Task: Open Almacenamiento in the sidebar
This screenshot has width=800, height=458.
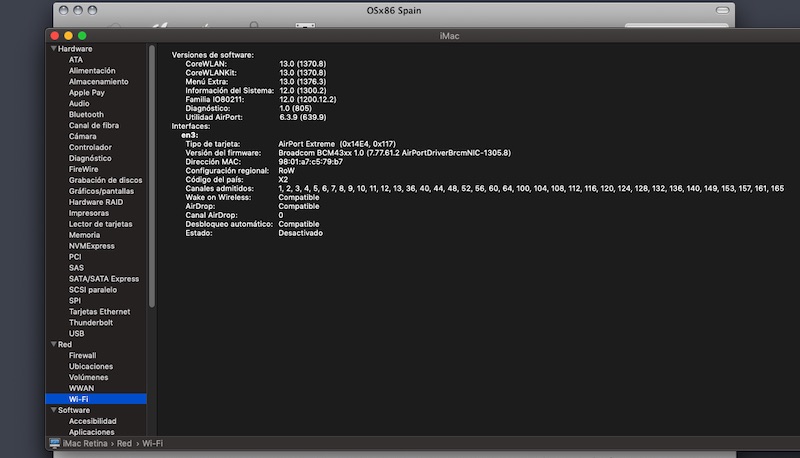Action: (98, 82)
